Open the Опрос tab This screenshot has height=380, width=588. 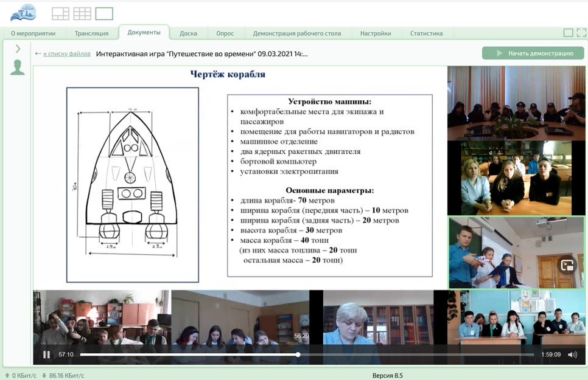pyautogui.click(x=225, y=33)
